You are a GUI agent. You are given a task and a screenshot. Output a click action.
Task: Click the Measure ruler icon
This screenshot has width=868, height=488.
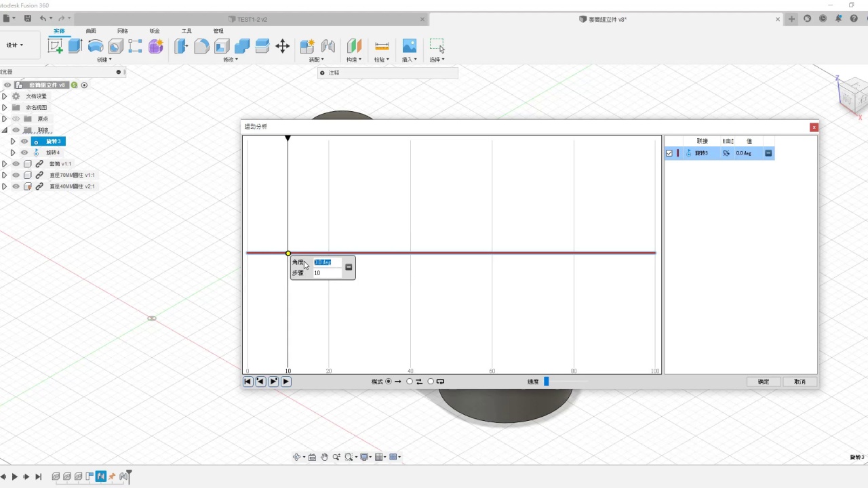pos(382,46)
